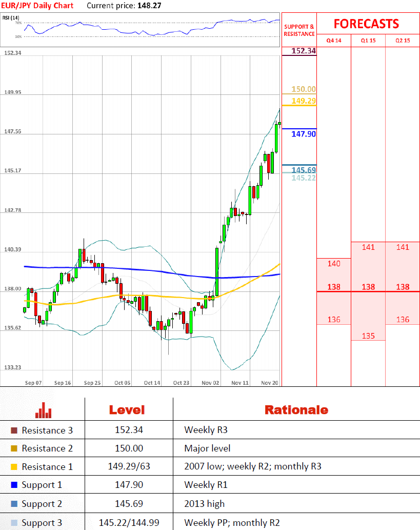Click the 141 forecast in Q2 15 column
The image size is (420, 530).
tap(403, 247)
